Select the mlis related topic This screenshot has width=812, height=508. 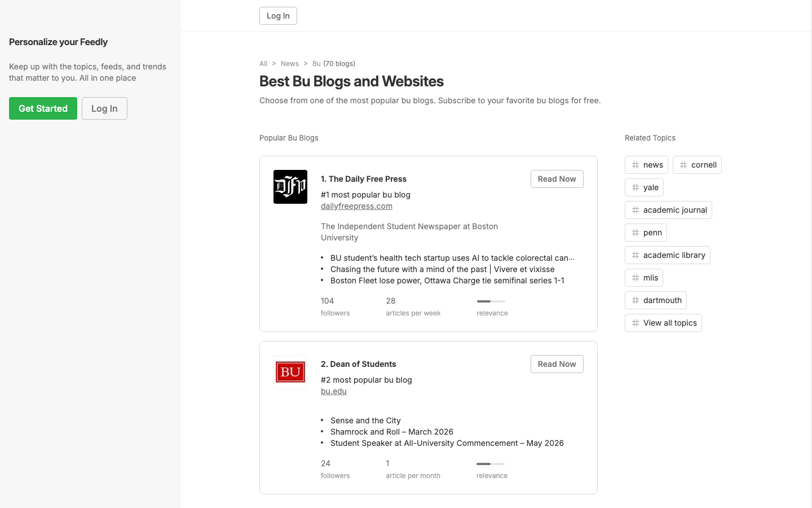644,278
